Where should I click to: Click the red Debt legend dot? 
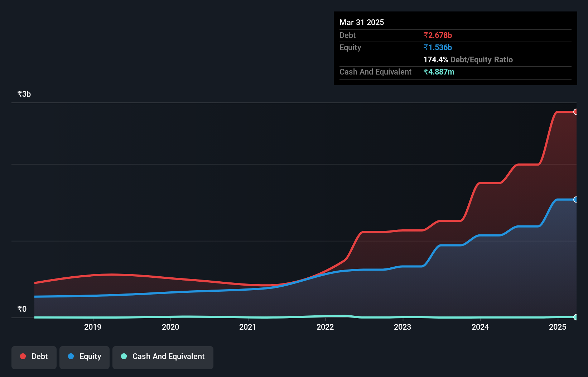point(23,356)
